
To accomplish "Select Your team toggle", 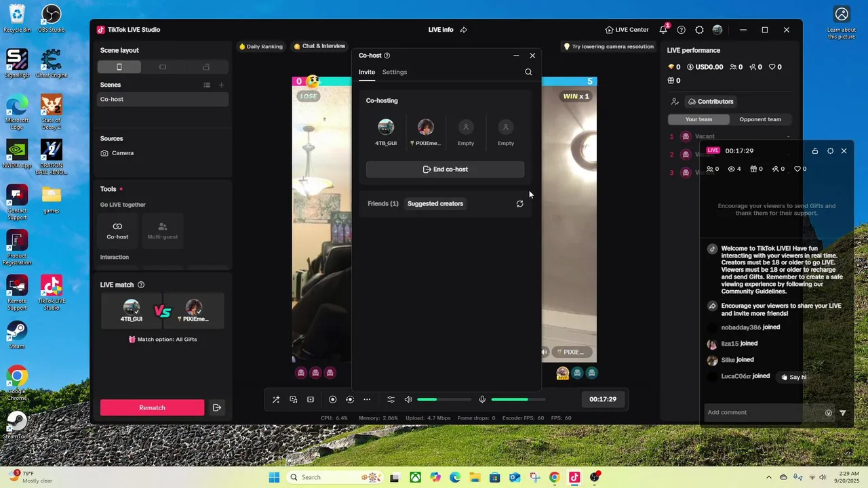I will (698, 119).
